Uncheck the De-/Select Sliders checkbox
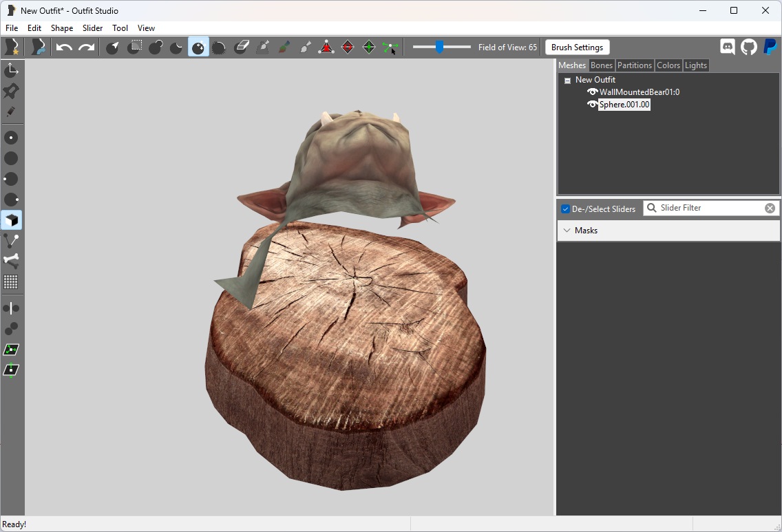The height and width of the screenshot is (532, 782). pos(566,209)
